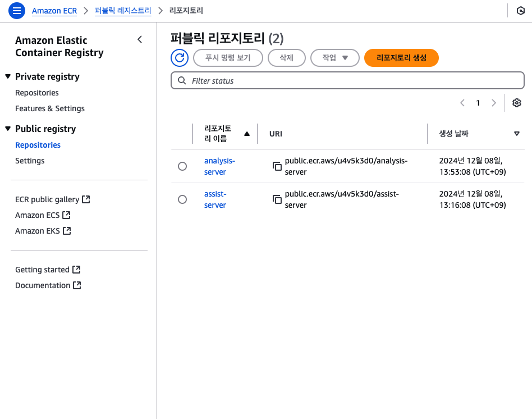The image size is (532, 419).
Task: Copy URI of analysis-server repository
Action: 277,166
